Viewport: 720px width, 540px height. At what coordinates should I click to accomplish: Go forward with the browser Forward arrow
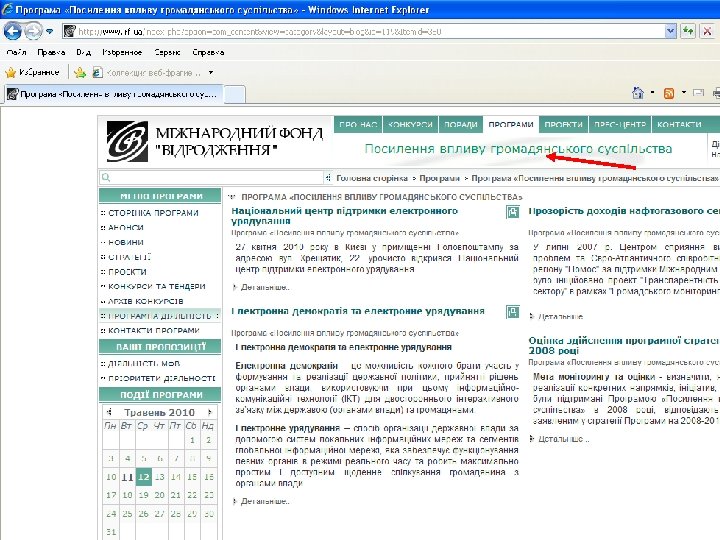tap(33, 31)
